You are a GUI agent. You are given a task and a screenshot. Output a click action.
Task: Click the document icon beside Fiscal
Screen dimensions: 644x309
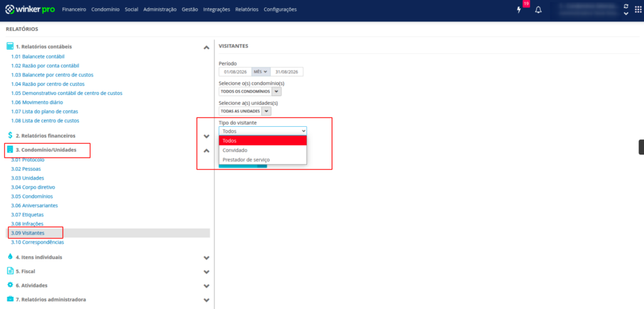point(10,271)
